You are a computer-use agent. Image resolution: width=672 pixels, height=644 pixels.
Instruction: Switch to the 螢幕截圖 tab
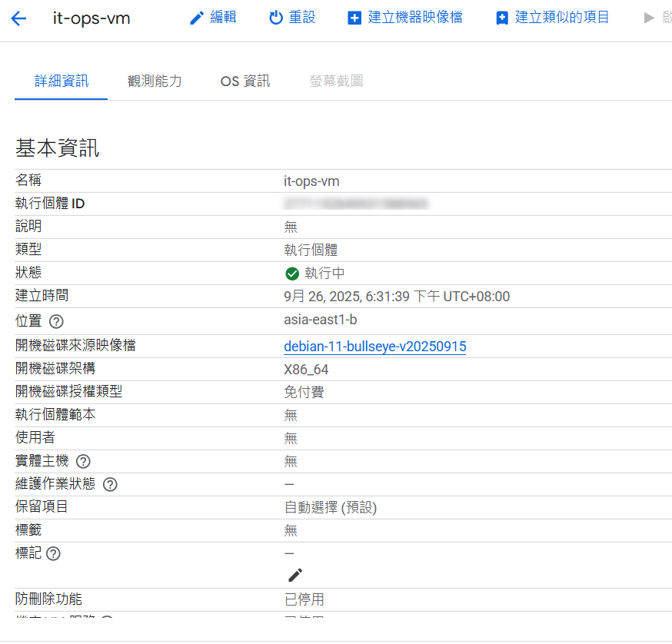pos(336,81)
